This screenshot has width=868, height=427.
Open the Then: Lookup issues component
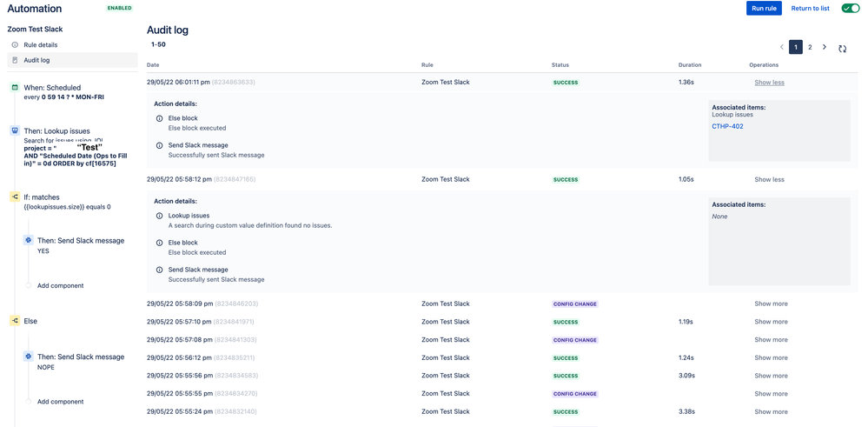[x=56, y=131]
